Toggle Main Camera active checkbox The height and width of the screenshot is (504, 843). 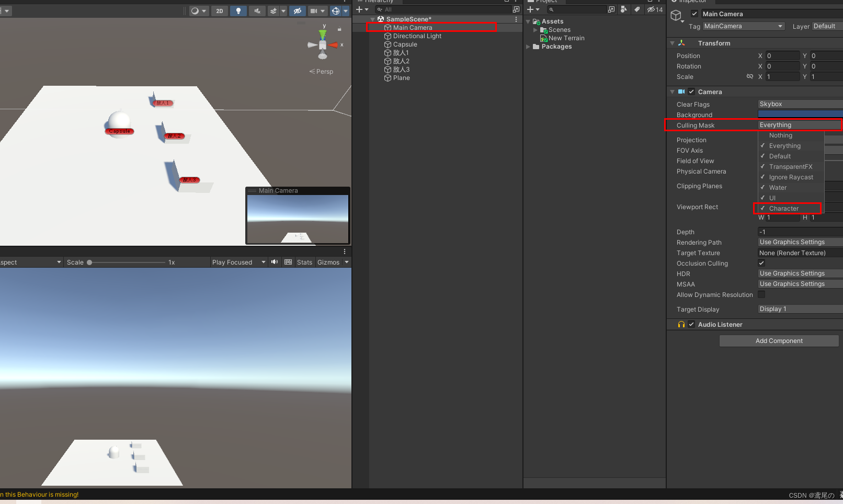tap(694, 14)
